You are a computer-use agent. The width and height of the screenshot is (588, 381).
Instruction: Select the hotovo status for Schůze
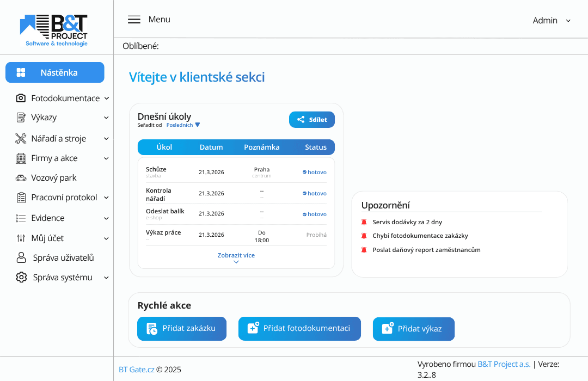point(314,172)
